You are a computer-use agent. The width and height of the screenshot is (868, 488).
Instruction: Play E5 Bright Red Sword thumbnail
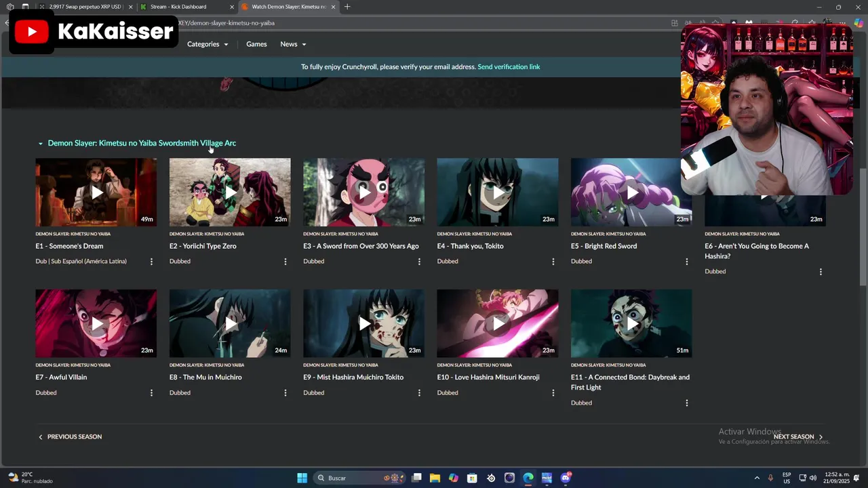point(631,192)
